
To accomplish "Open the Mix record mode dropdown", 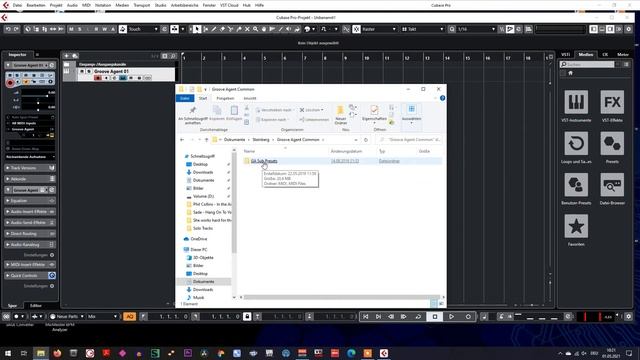I will tap(102, 316).
